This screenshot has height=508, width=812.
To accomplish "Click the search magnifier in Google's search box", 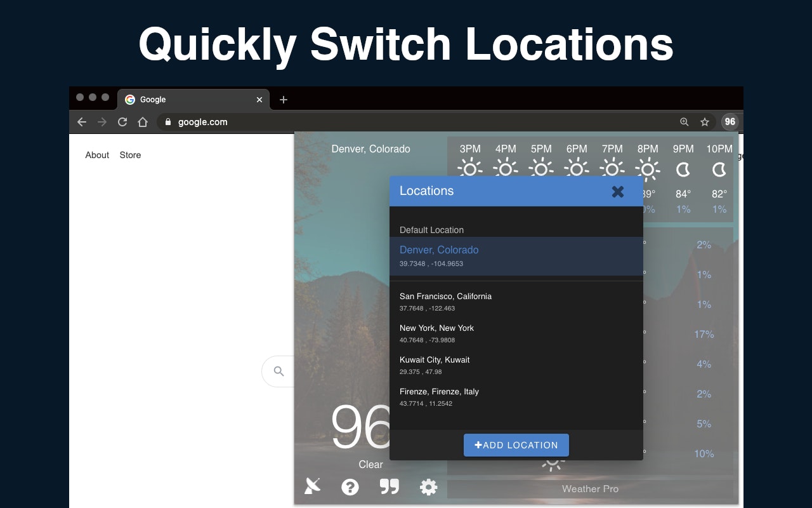I will 278,371.
